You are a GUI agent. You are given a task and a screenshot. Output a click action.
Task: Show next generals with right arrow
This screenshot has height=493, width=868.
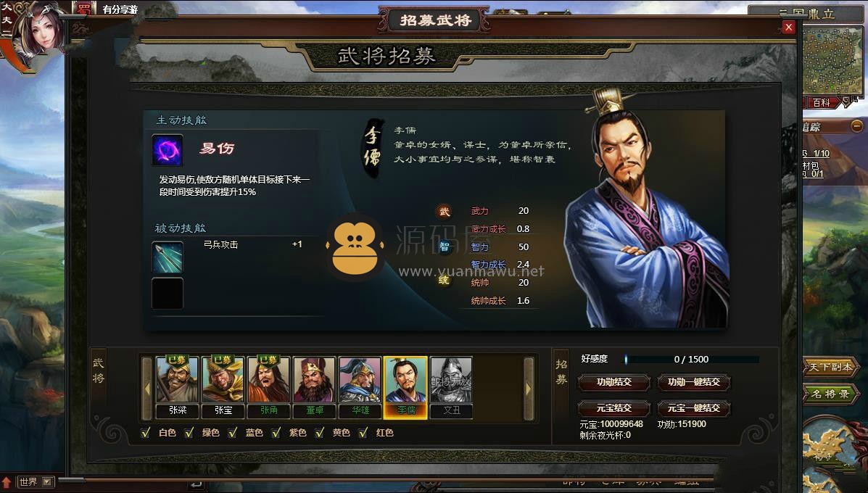click(528, 389)
